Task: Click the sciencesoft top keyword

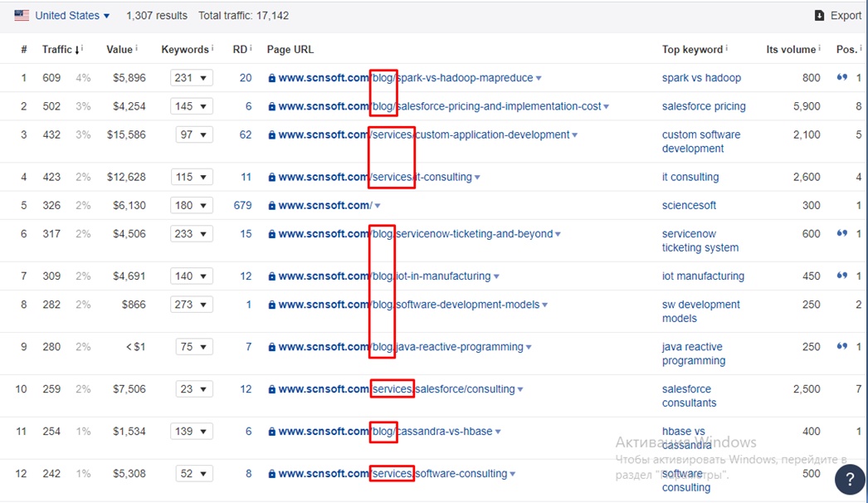Action: pos(690,206)
